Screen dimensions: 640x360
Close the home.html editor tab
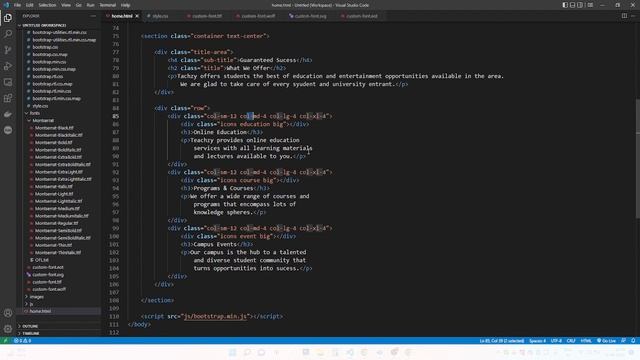point(137,16)
